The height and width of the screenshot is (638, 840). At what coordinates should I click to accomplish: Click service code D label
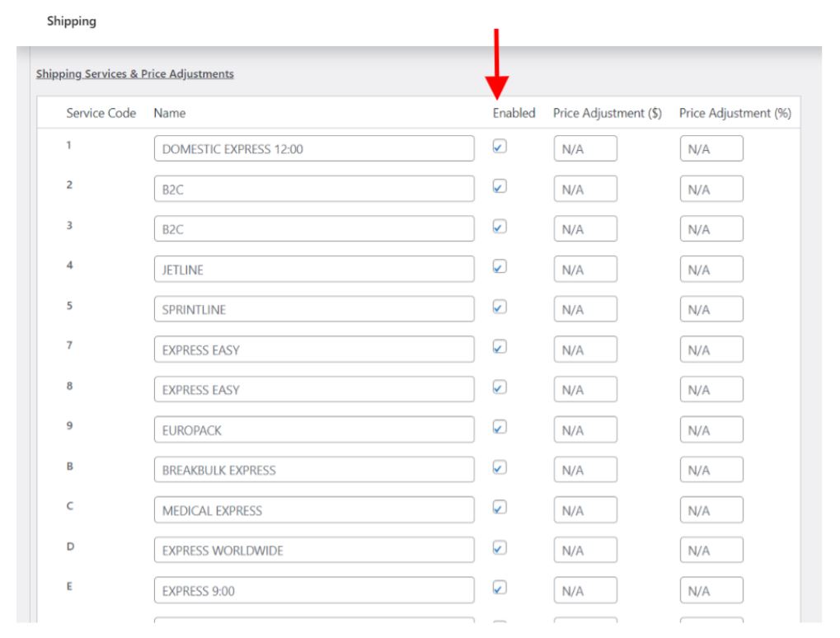pyautogui.click(x=70, y=547)
